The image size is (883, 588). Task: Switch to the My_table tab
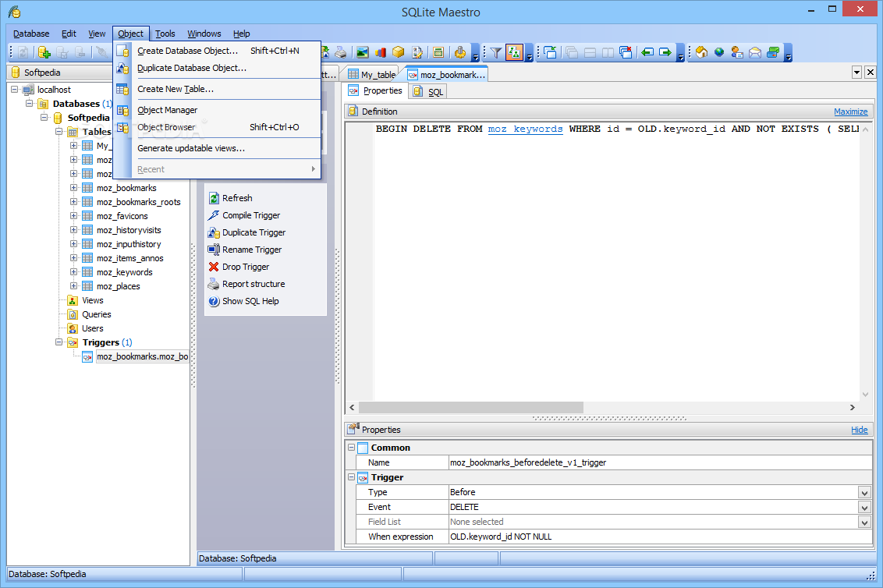[371, 75]
